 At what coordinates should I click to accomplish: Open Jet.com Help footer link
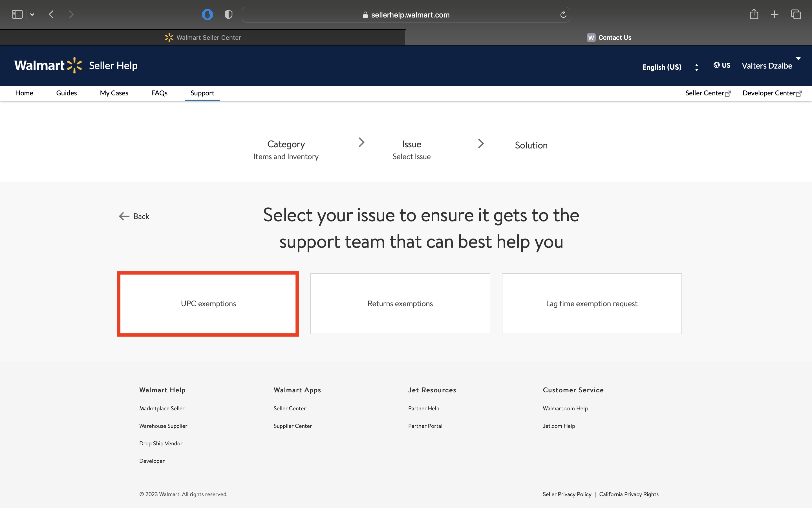(559, 426)
